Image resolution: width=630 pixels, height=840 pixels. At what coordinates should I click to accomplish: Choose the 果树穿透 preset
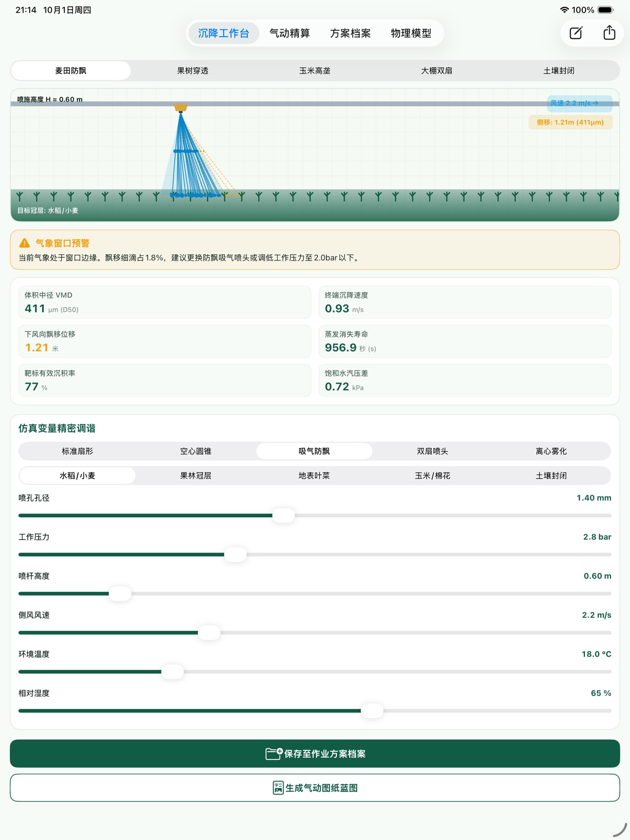pyautogui.click(x=192, y=71)
